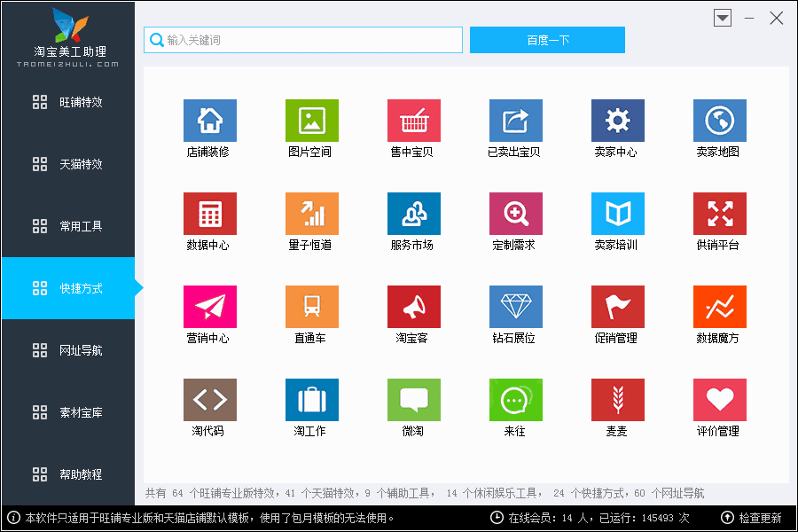The height and width of the screenshot is (532, 798).
Task: Go to the 素材宝库 material library
Action: (x=66, y=412)
